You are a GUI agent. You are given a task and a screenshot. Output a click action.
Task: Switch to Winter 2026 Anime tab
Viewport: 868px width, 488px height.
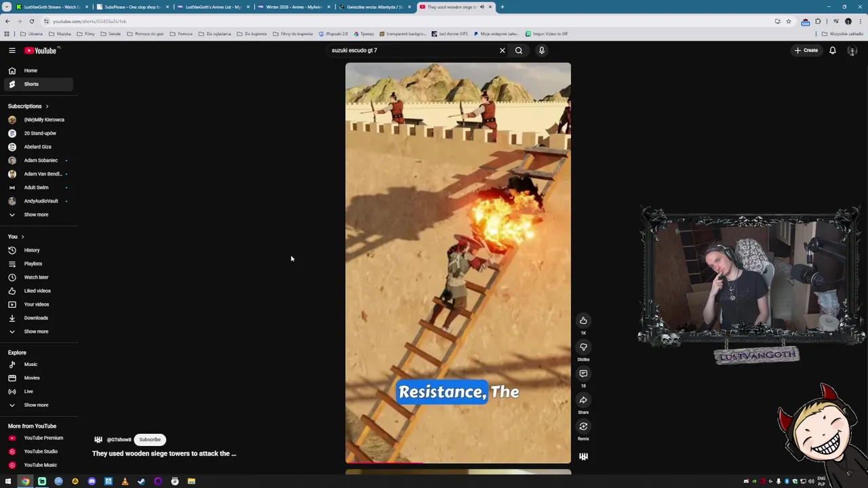[293, 7]
